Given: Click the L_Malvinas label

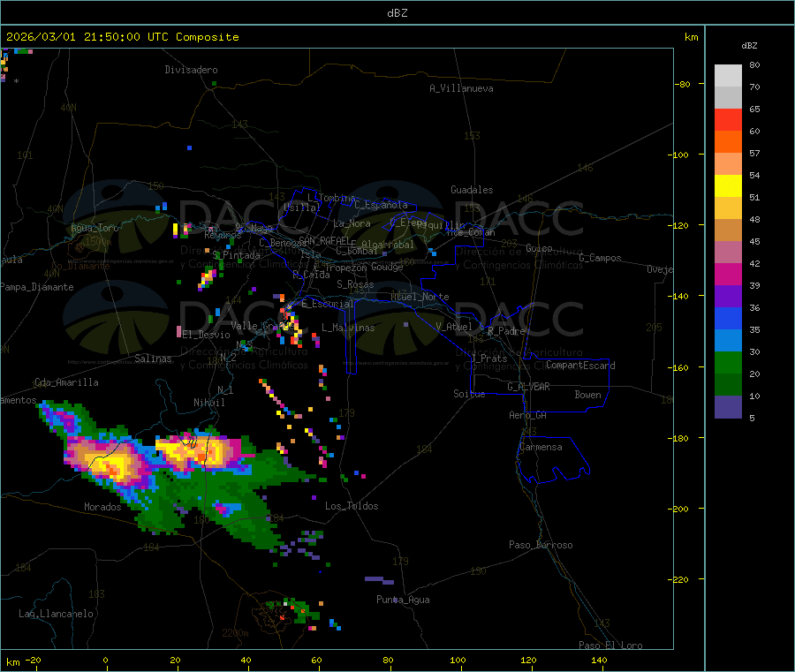Looking at the screenshot, I should (348, 328).
